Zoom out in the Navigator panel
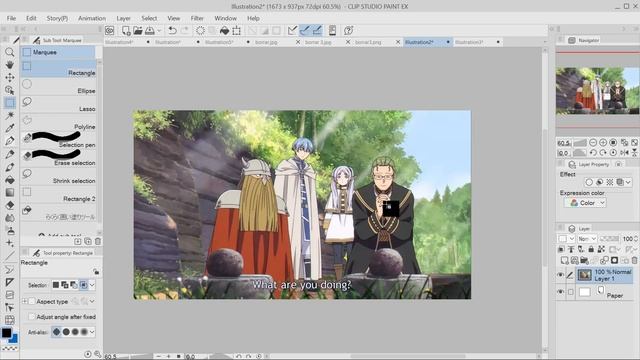The height and width of the screenshot is (360, 640). (593, 142)
